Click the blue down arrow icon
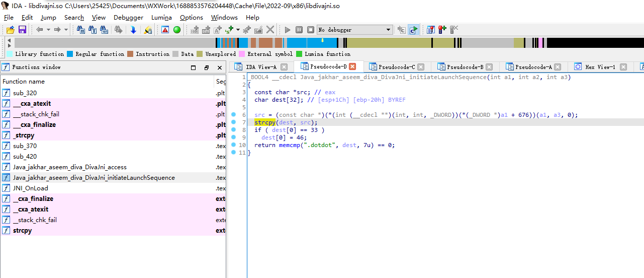644x278 pixels. click(x=133, y=30)
